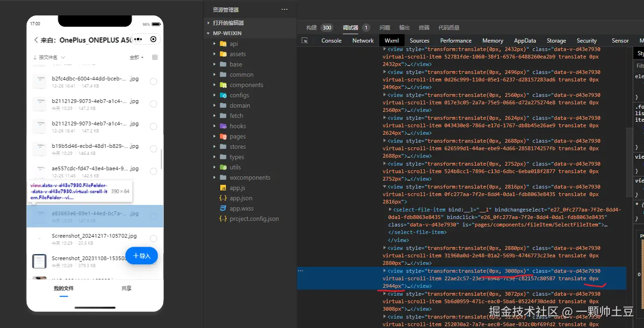
Task: Go back using the phone header arrow
Action: click(36, 40)
